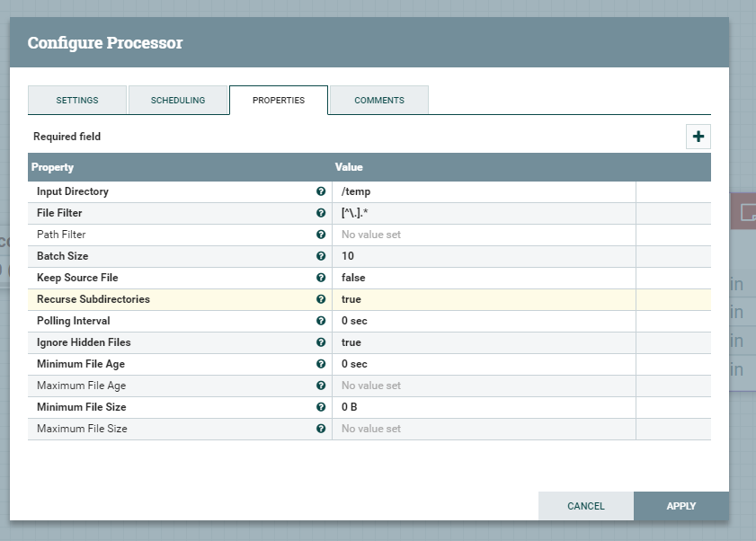Click help icon beside Recurse Subdirectories
The height and width of the screenshot is (541, 756).
[x=321, y=299]
